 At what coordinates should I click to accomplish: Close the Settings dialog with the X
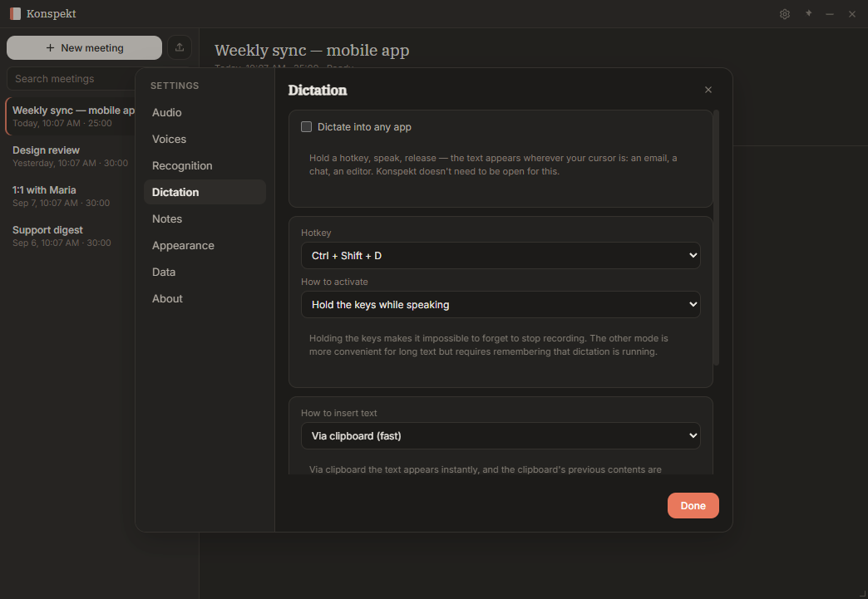[708, 90]
